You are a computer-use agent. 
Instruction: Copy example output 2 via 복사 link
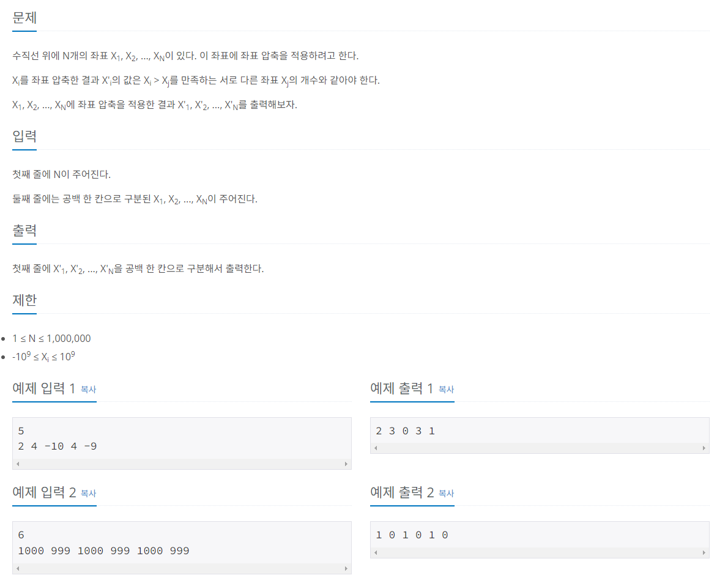pyautogui.click(x=446, y=494)
